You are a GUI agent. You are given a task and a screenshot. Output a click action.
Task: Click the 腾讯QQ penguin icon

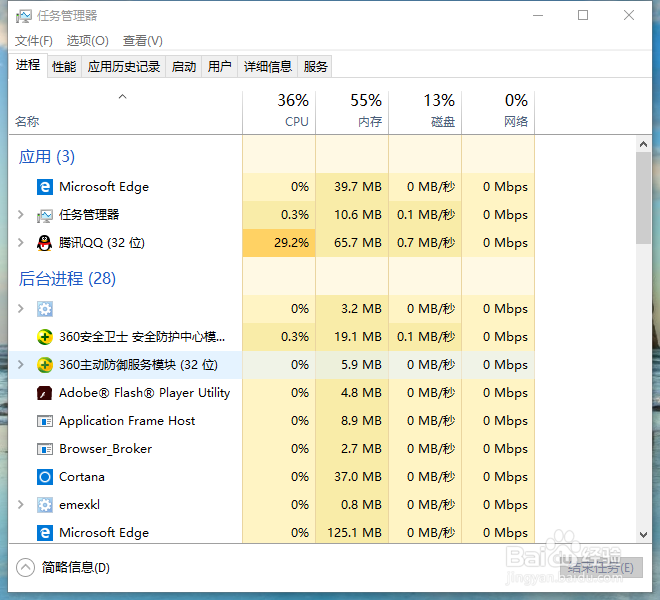(45, 243)
